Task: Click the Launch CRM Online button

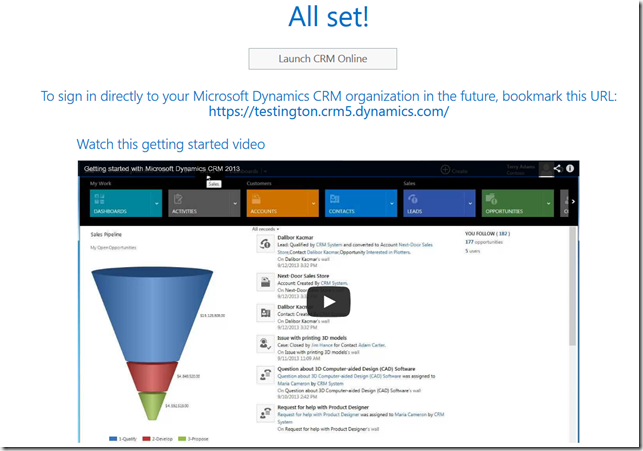Action: (322, 59)
